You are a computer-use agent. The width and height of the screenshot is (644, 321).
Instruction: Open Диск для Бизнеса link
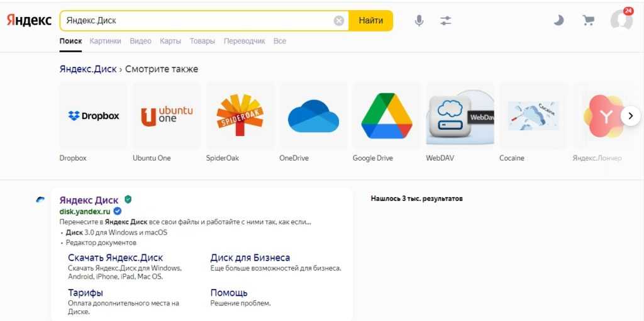click(x=250, y=257)
